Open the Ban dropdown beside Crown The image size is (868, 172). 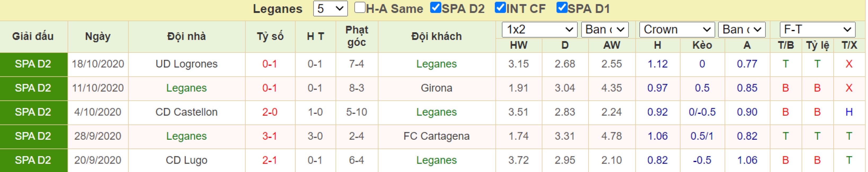point(742,30)
